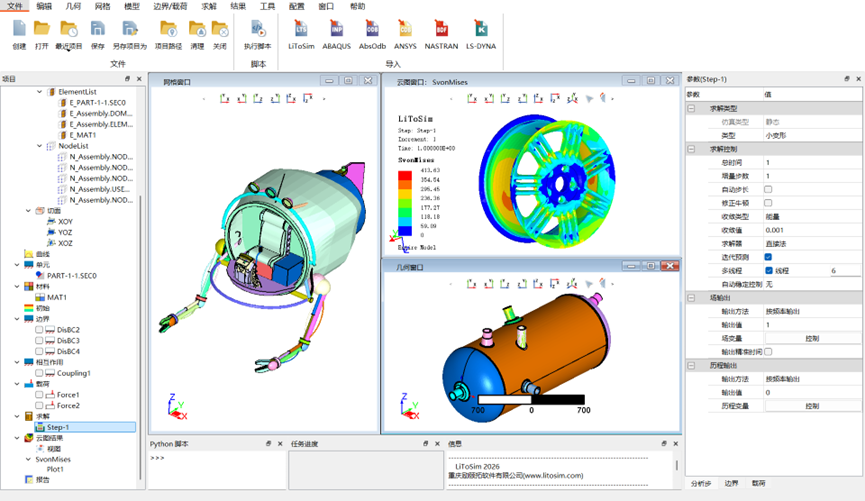The width and height of the screenshot is (865, 501).
Task: Collapse the 求解类型 parameter group
Action: [x=691, y=108]
